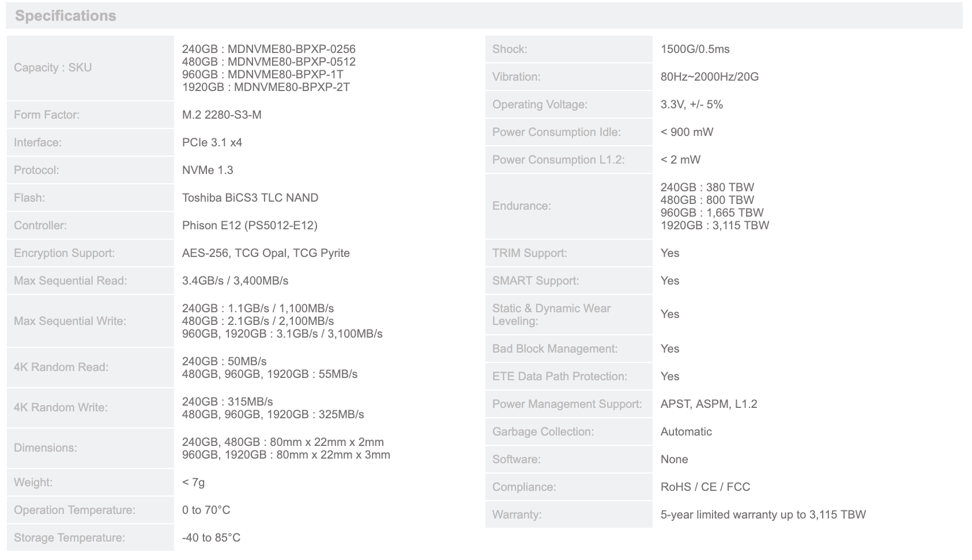Select the 240GB MDNVME80-BPXP-0256 SKU text
Viewport: 972px width, 560px height.
coord(269,49)
